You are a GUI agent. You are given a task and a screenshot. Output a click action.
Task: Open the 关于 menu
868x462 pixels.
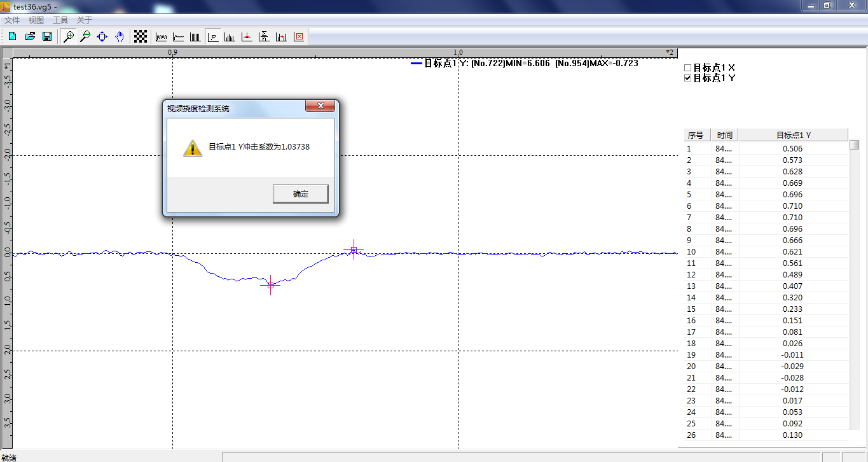(85, 20)
